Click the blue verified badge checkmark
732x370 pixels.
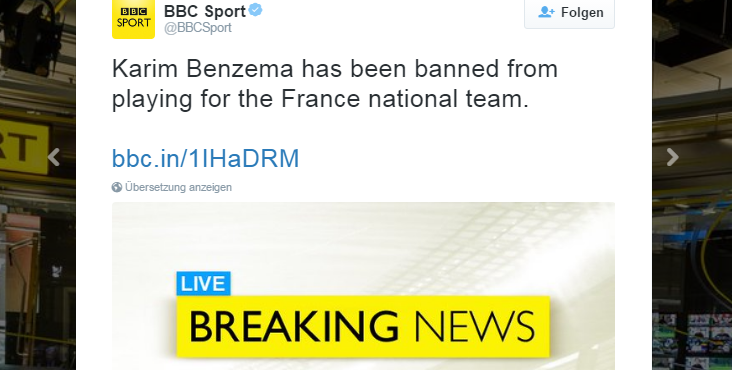pyautogui.click(x=255, y=10)
